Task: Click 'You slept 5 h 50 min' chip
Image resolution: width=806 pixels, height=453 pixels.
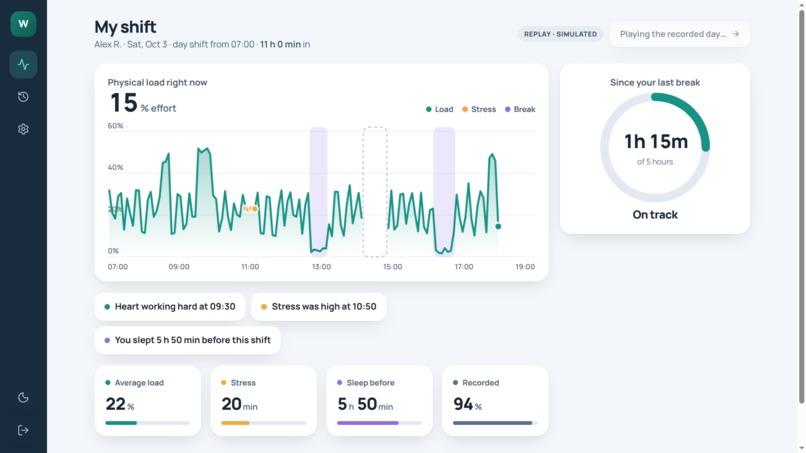Action: (188, 340)
